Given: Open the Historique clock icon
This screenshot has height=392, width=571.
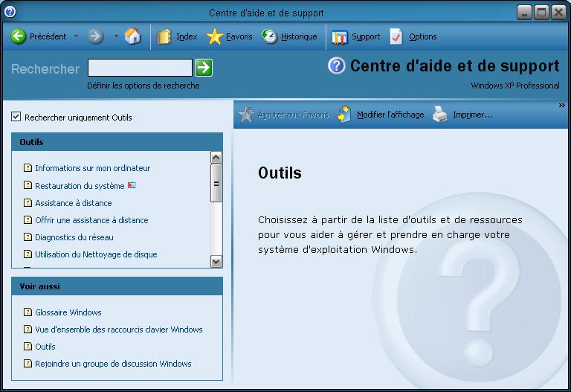Looking at the screenshot, I should coord(269,36).
